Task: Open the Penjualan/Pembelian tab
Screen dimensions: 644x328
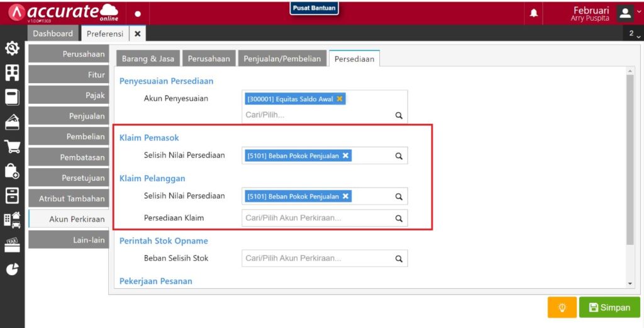Action: [x=282, y=59]
